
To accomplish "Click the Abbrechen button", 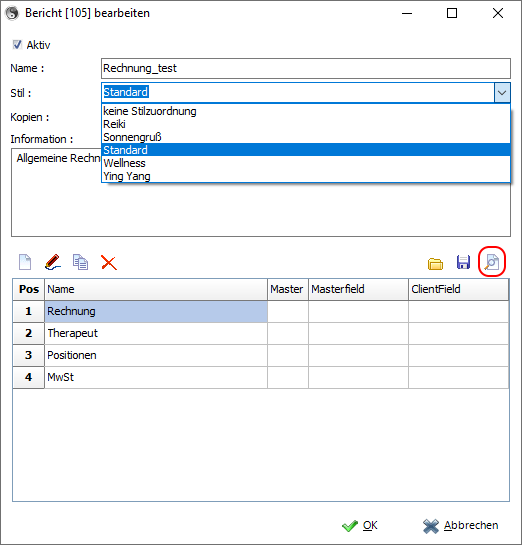I will (460, 525).
